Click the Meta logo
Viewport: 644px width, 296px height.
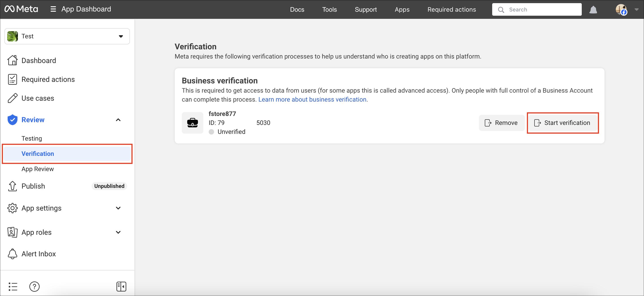coord(21,9)
